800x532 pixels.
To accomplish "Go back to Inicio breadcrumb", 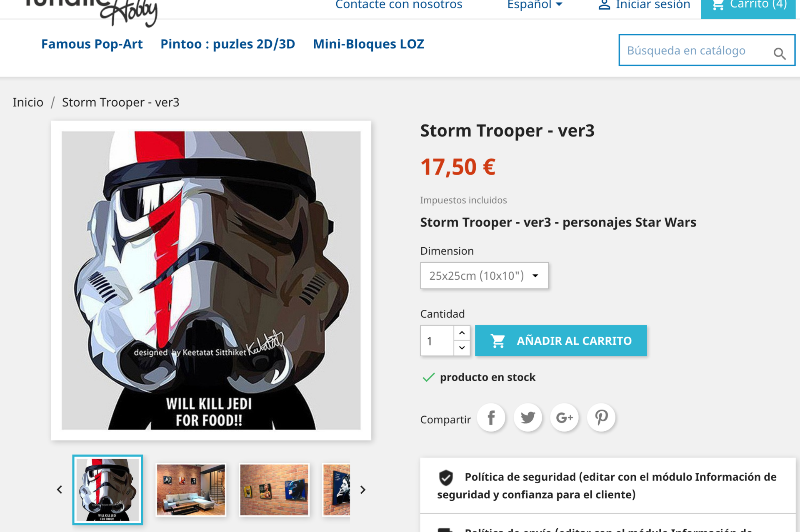I will tap(28, 102).
